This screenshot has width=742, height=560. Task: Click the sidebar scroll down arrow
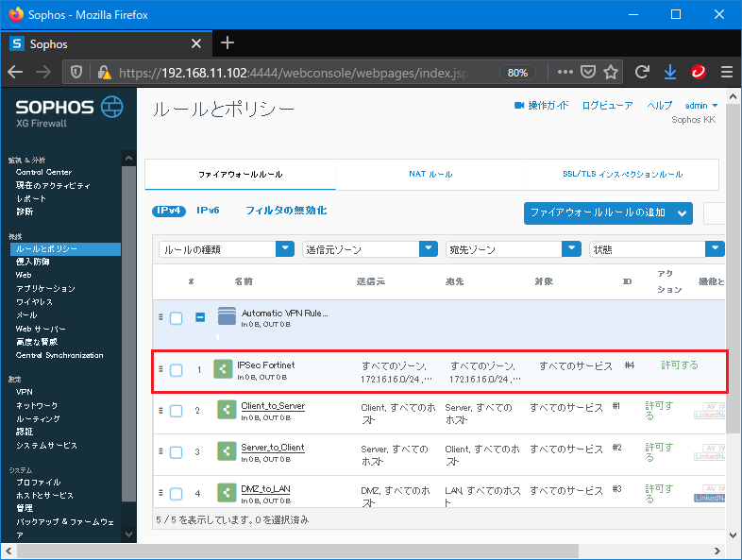[x=128, y=535]
